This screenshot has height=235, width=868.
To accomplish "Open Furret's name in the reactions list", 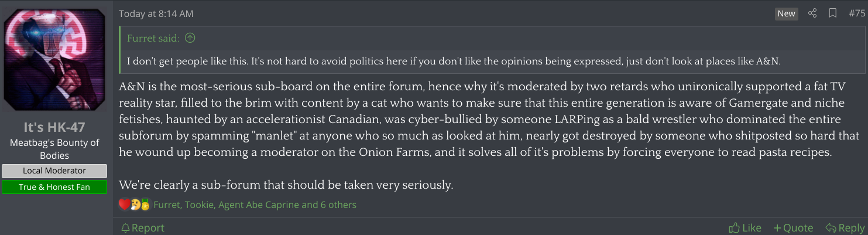I will (167, 205).
